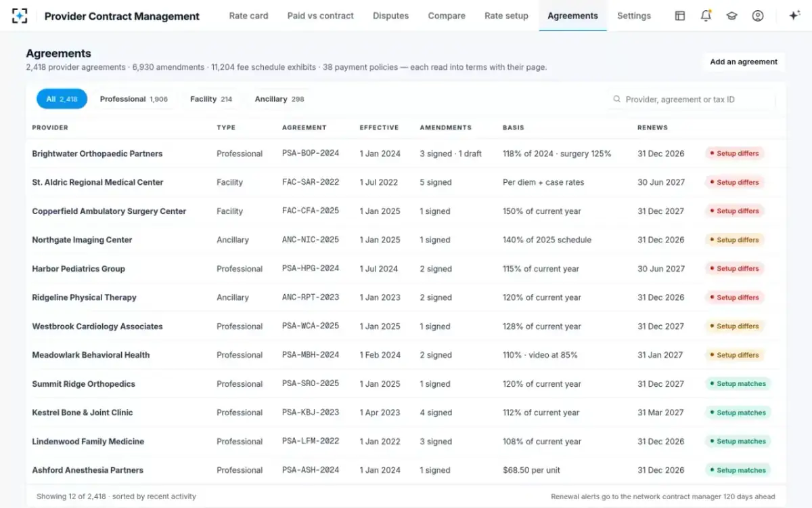Click the provider search field

pyautogui.click(x=691, y=99)
